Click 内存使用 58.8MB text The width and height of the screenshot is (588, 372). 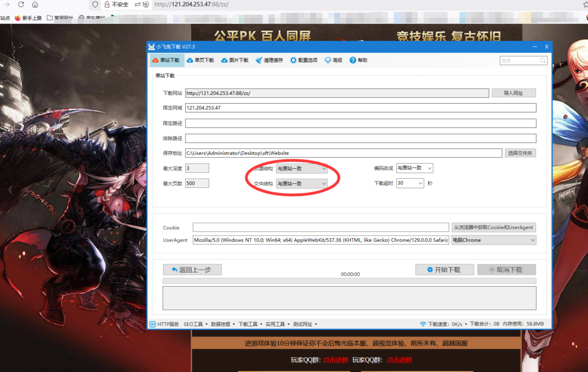click(x=523, y=324)
